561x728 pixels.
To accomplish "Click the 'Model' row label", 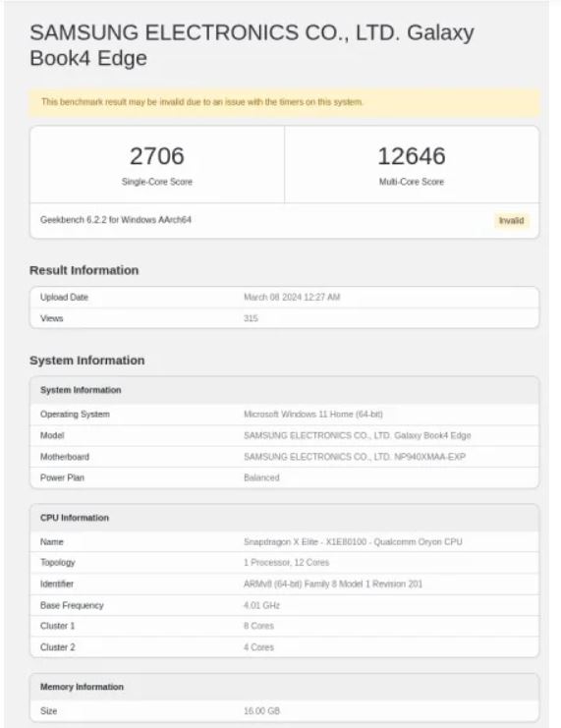I will (52, 435).
